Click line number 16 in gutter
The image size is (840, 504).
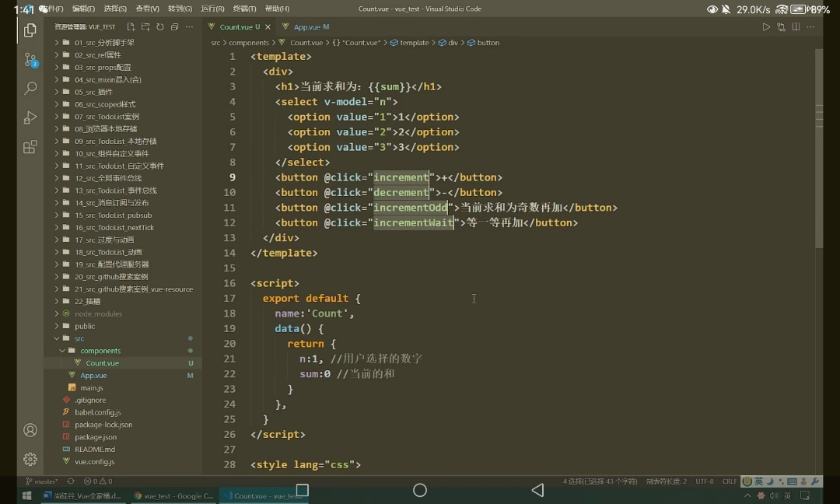click(229, 283)
